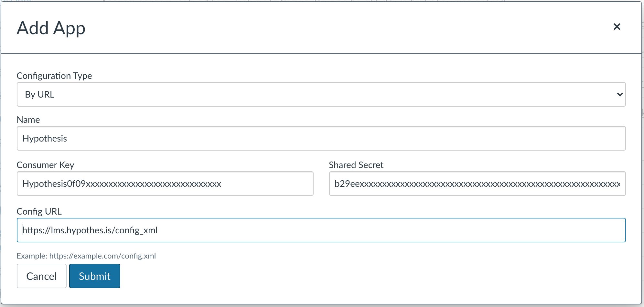The image size is (644, 307).
Task: Cancel adding the app
Action: [41, 276]
